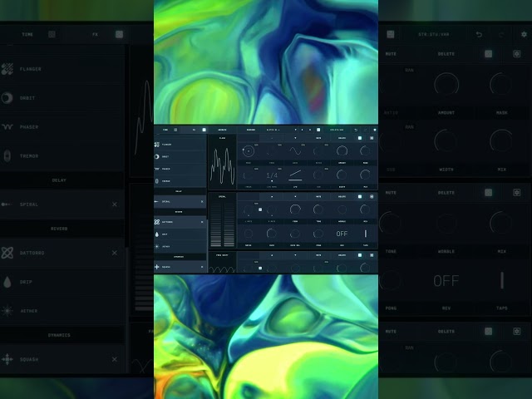The height and width of the screenshot is (399, 532).
Task: Click SPIRAL delay icon in center plugin list
Action: (x=156, y=201)
